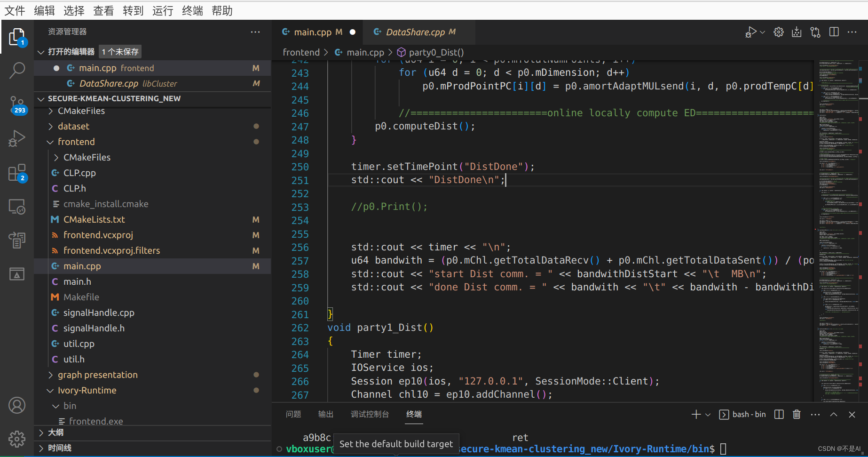
Task: Open signalHandle.cpp in the file tree
Action: [153, 313]
